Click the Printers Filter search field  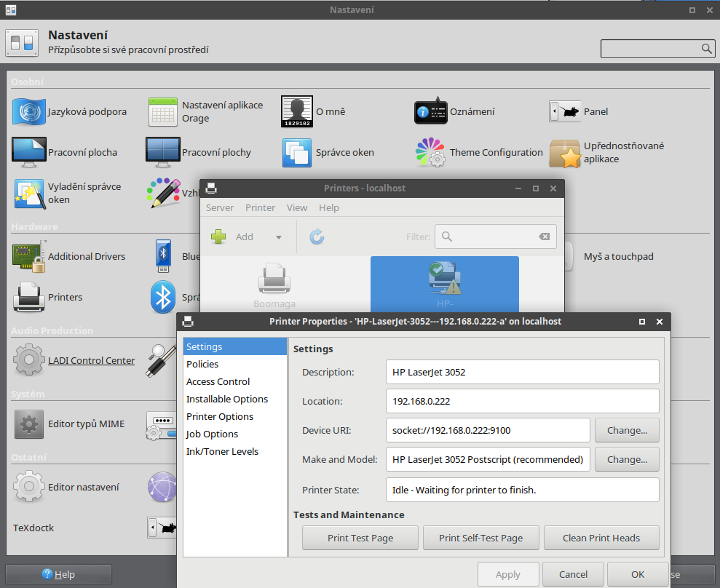tap(496, 237)
